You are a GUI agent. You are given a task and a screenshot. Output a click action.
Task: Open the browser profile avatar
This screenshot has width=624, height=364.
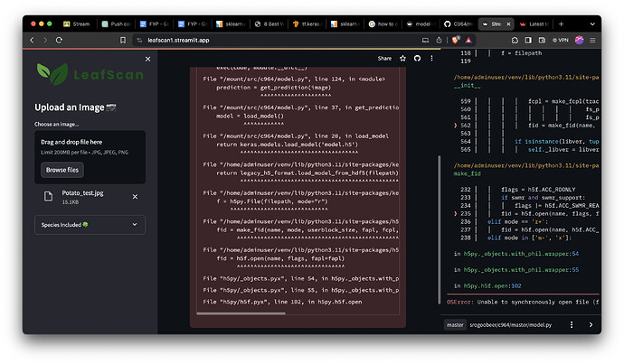pos(580,40)
